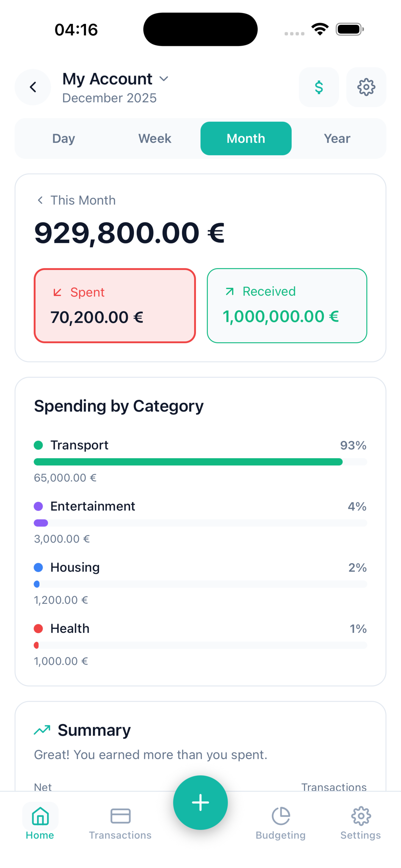This screenshot has height=868, width=401.
Task: Select the Day period option
Action: 64,139
